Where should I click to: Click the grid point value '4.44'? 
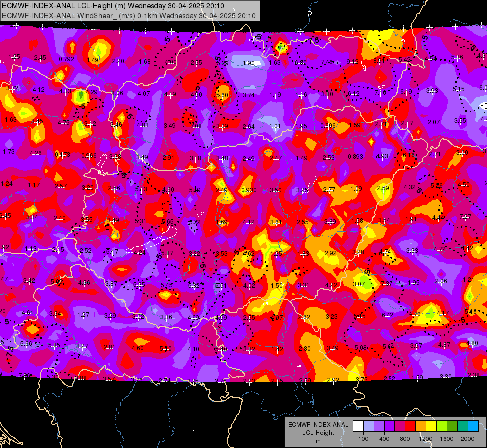pyautogui.click(x=438, y=218)
